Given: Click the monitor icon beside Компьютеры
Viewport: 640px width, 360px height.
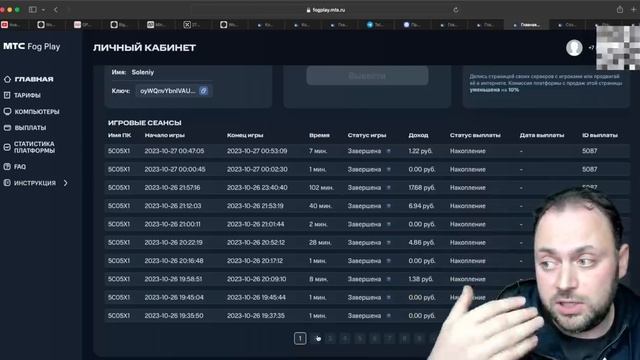Looking at the screenshot, I should [x=7, y=111].
